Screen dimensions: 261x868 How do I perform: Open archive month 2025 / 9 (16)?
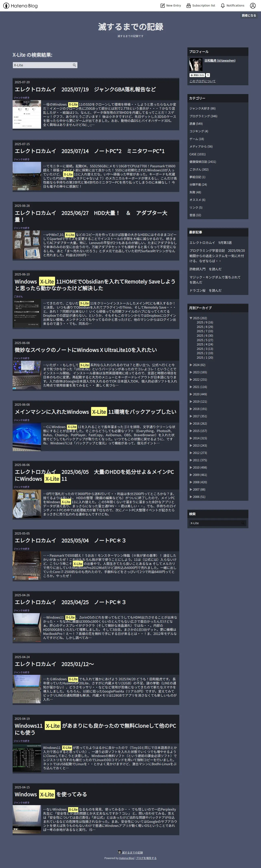(x=205, y=322)
